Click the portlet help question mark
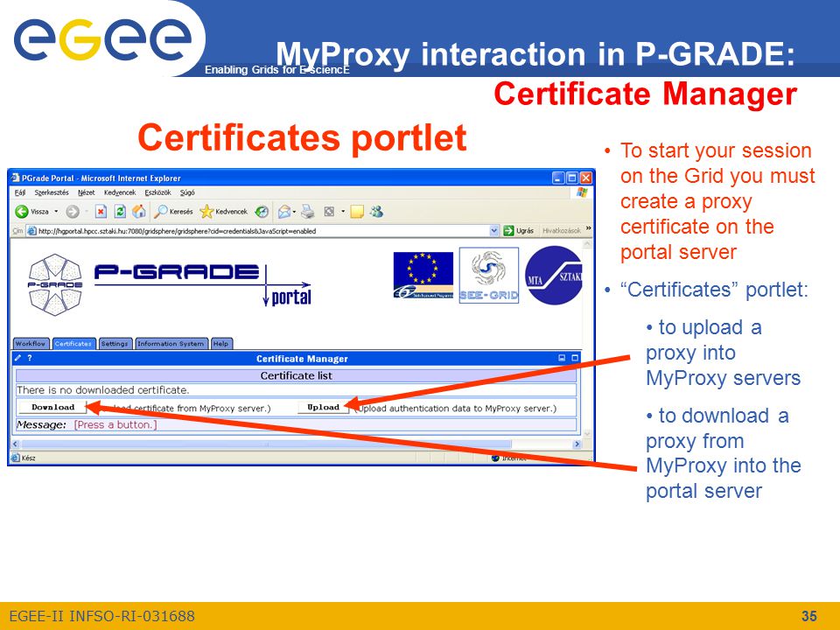 30,358
